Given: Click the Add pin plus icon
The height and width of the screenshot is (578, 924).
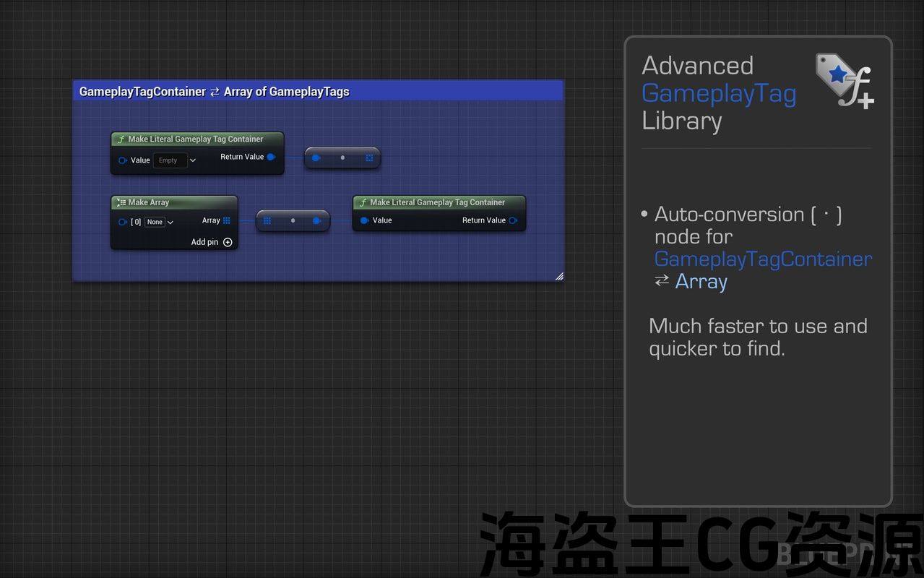Looking at the screenshot, I should pyautogui.click(x=228, y=242).
